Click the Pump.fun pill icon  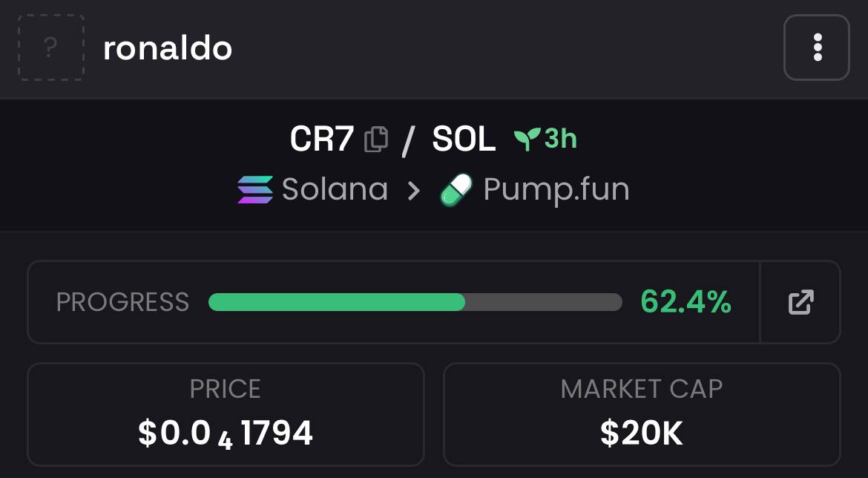(456, 190)
